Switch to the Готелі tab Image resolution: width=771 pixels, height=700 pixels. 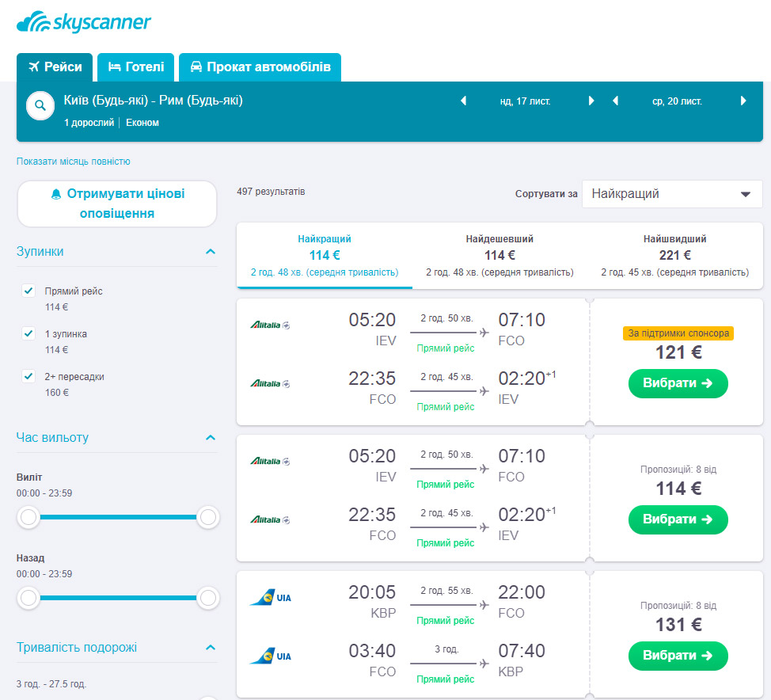tap(135, 67)
